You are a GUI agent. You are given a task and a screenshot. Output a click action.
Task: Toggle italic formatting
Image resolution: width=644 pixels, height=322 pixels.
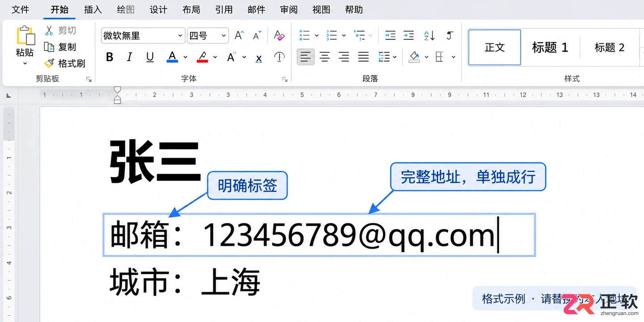tap(130, 57)
